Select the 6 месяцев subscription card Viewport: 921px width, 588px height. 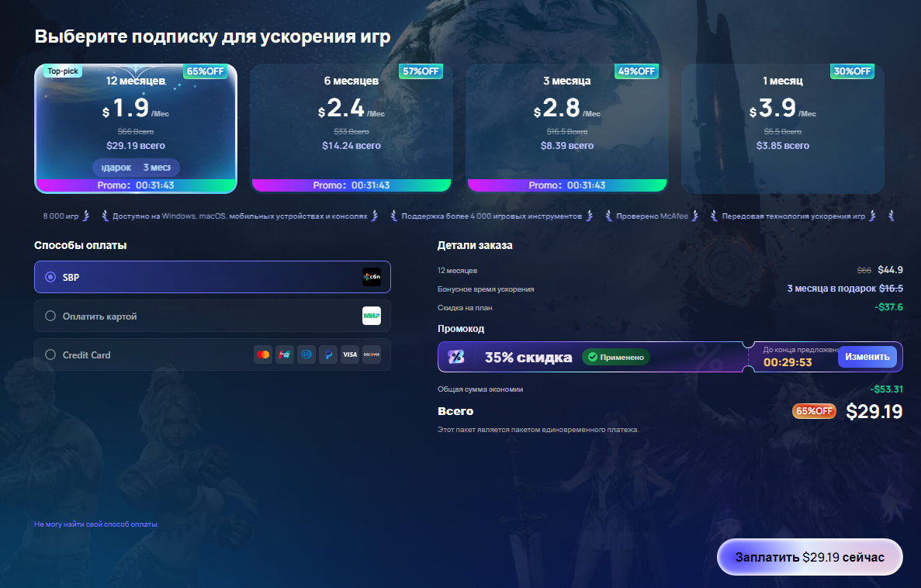(351, 129)
